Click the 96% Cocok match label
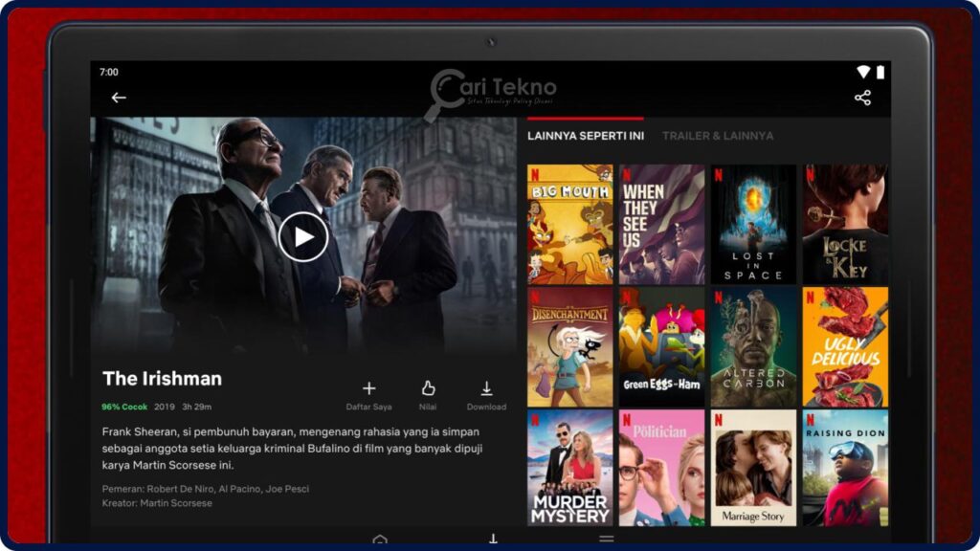This screenshot has height=551, width=980. click(x=124, y=407)
